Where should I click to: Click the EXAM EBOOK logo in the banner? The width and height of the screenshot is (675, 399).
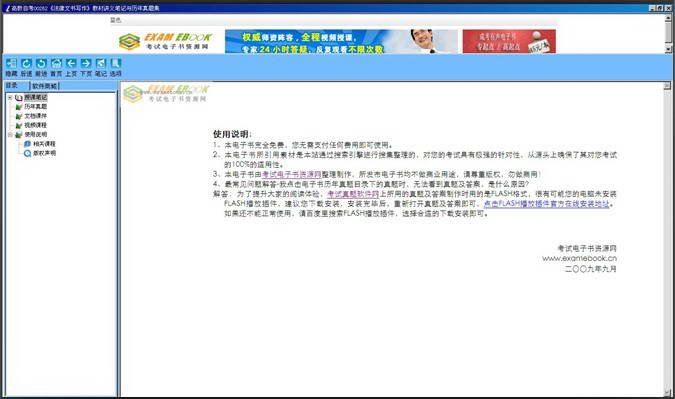166,41
